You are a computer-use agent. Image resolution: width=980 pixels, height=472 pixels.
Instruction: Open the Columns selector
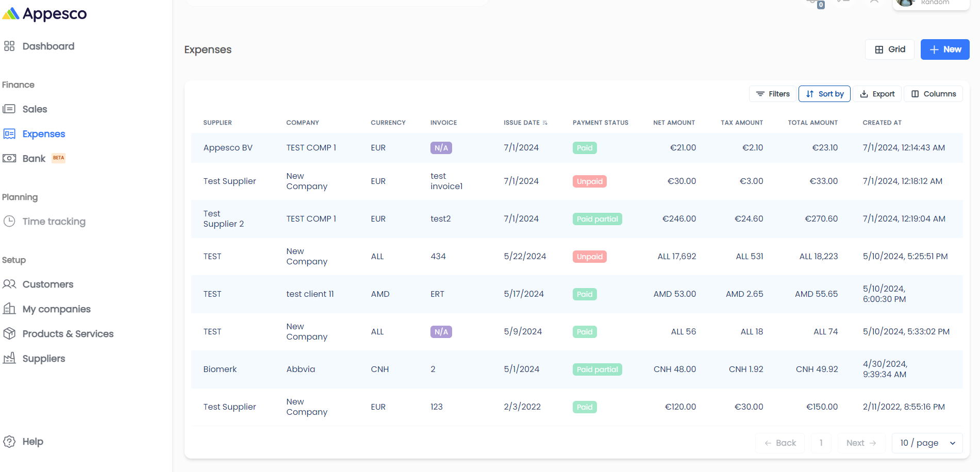tap(933, 94)
